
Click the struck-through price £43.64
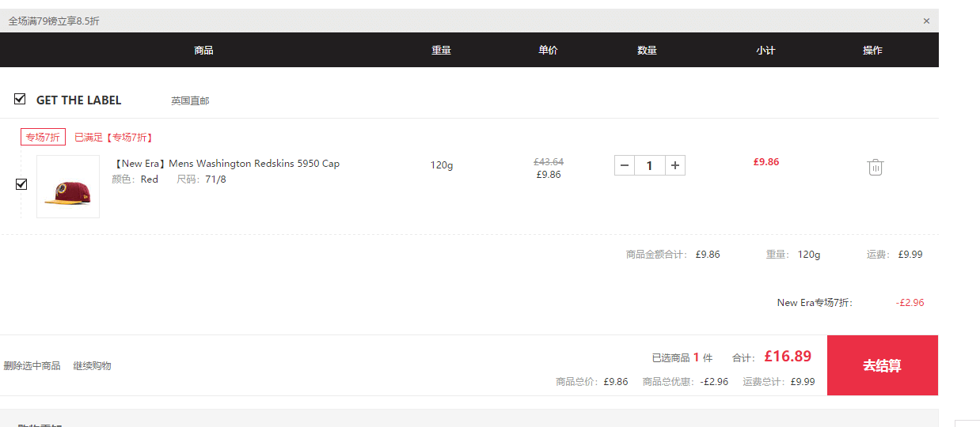click(549, 161)
